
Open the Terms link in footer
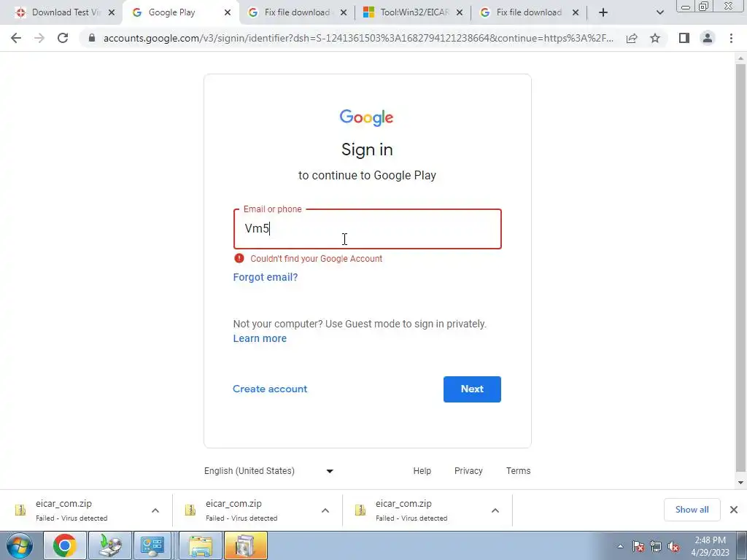point(519,471)
